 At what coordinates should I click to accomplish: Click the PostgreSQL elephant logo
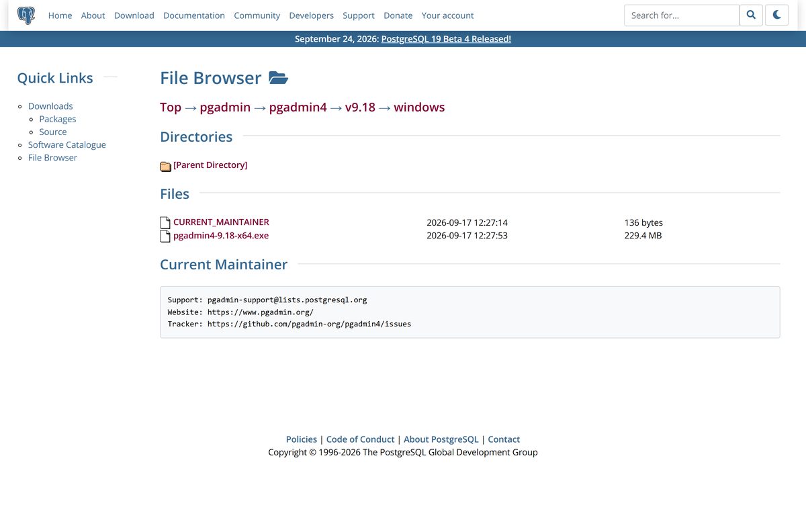click(26, 15)
